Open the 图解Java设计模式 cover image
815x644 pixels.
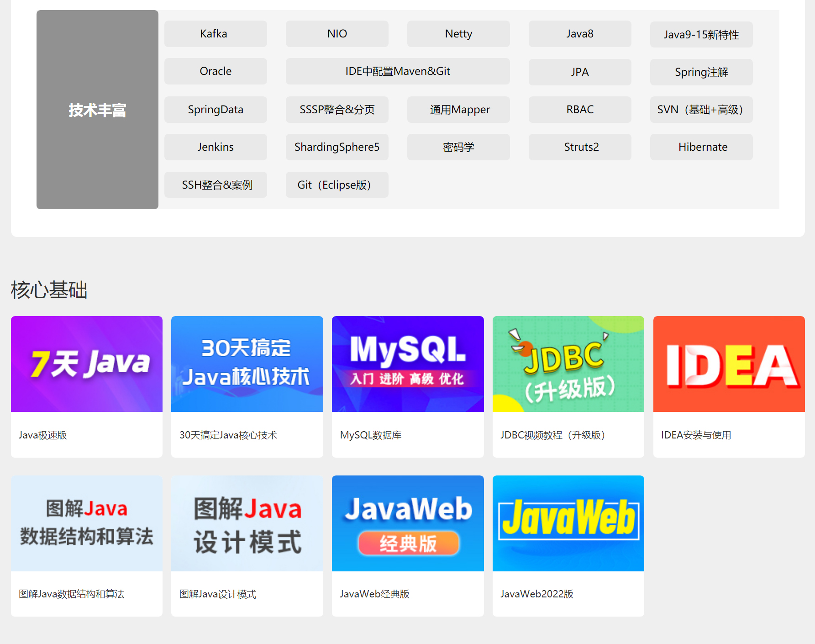[x=247, y=523]
